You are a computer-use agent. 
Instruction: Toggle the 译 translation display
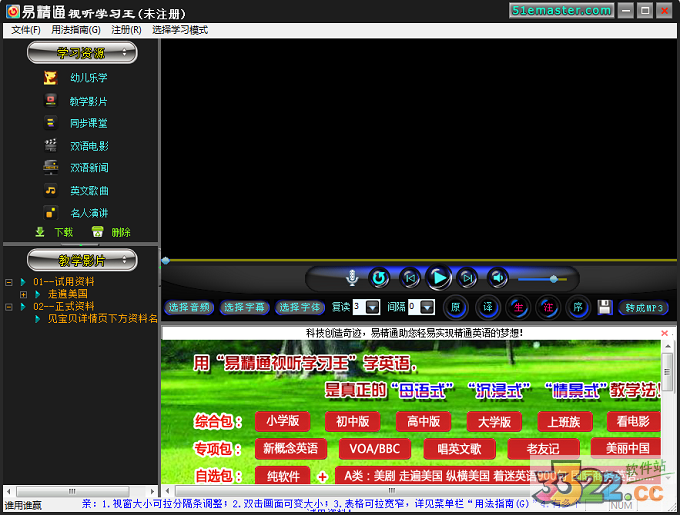[x=487, y=307]
